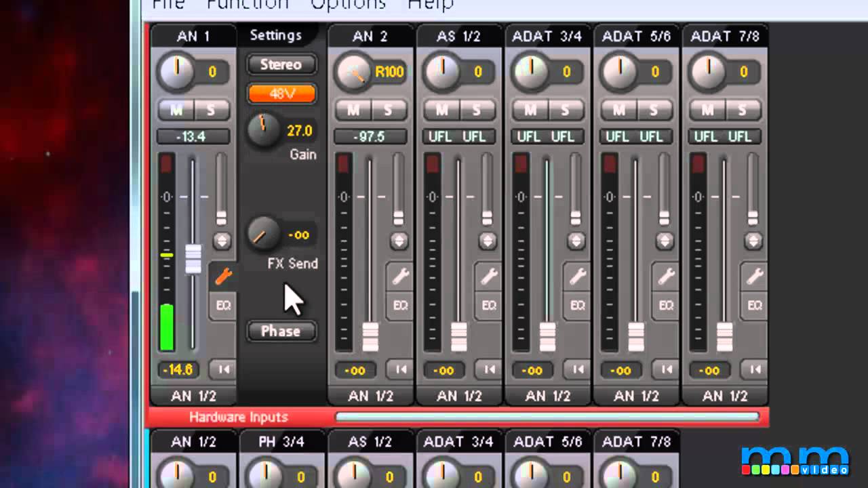Image resolution: width=868 pixels, height=488 pixels.
Task: Click the Hardware Inputs section label
Action: pos(239,417)
